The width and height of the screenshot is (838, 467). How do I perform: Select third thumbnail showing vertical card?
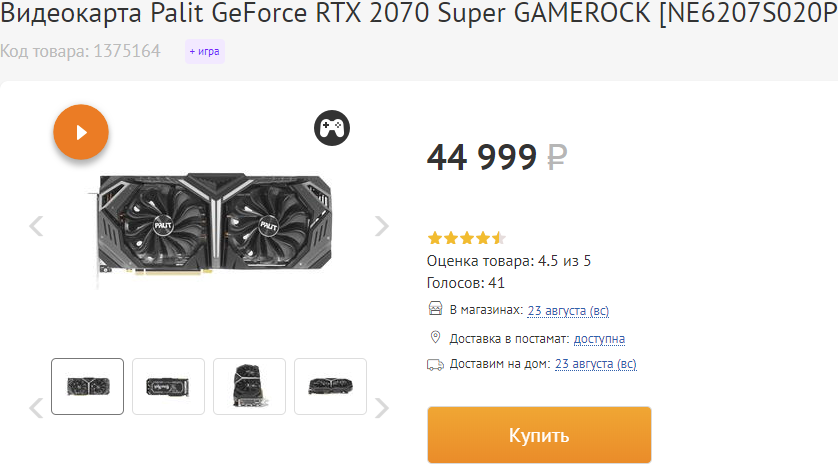tap(249, 386)
